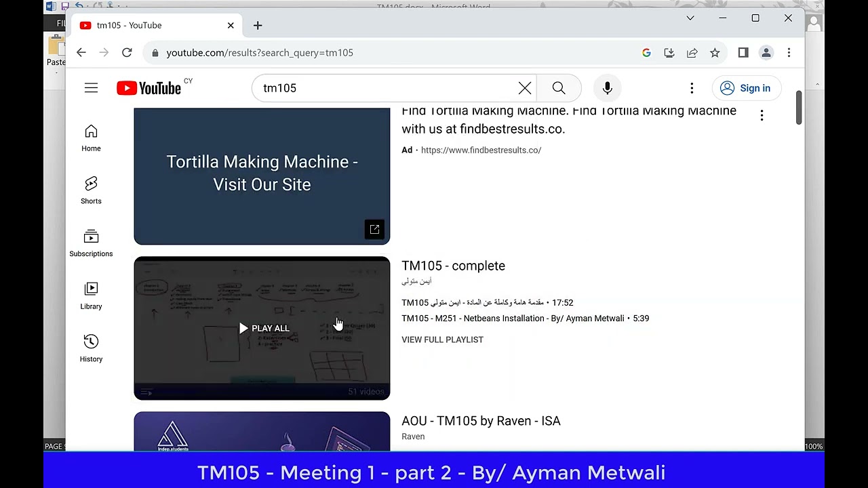The width and height of the screenshot is (868, 488).
Task: Select the tm105 - YouTube tab
Action: click(156, 25)
